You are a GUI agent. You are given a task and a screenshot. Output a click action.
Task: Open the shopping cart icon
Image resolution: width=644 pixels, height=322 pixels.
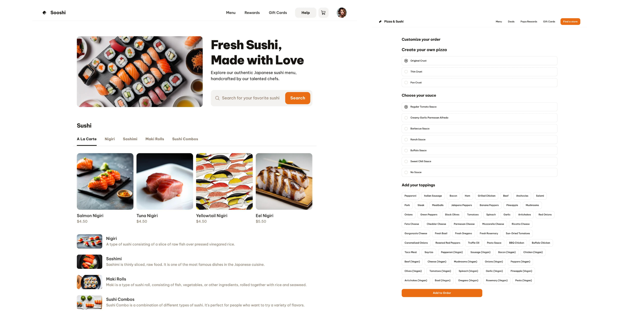coord(323,12)
